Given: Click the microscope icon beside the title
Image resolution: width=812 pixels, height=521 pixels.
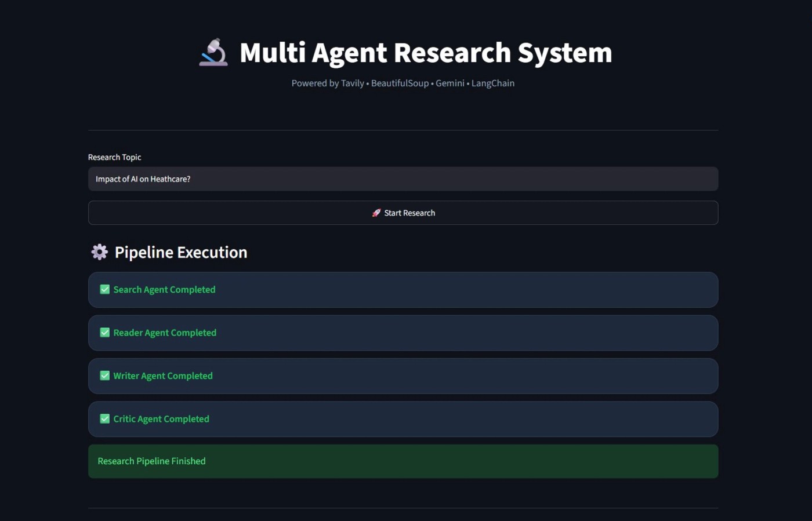Looking at the screenshot, I should (213, 52).
